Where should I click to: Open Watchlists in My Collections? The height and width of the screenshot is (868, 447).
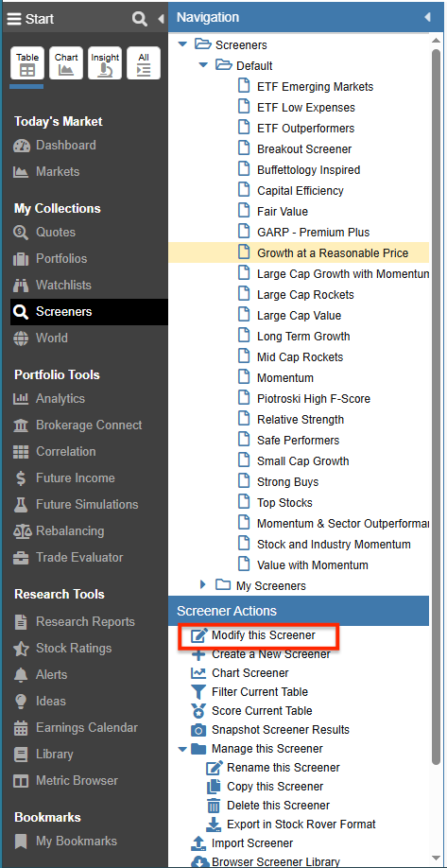63,286
